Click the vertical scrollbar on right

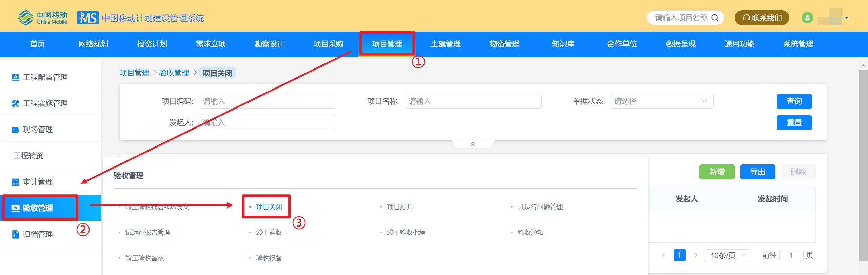coord(863,165)
